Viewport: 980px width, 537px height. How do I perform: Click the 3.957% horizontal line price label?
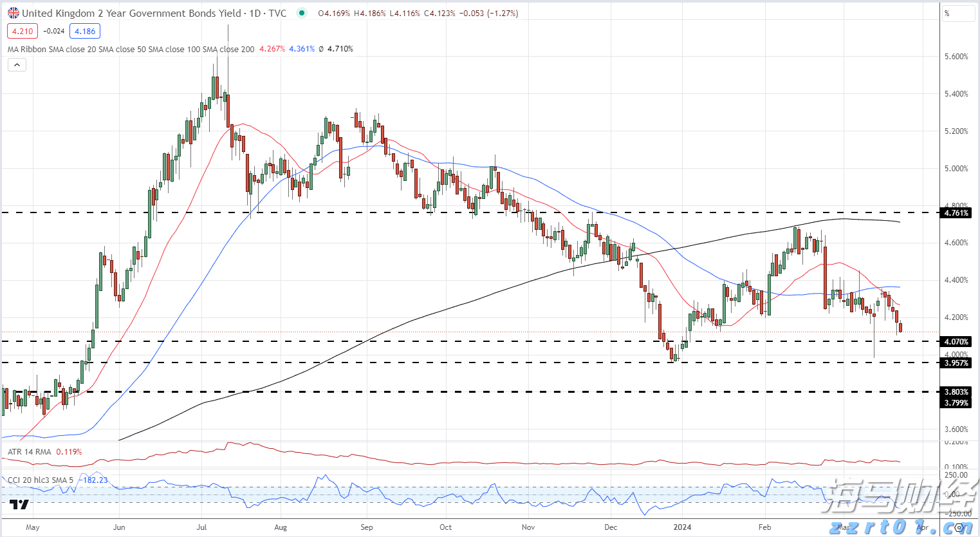(956, 363)
